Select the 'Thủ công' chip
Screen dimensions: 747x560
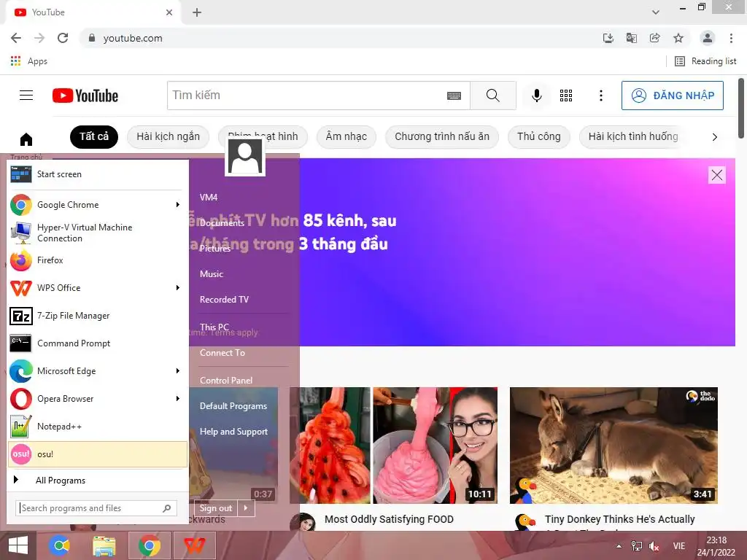pos(539,136)
